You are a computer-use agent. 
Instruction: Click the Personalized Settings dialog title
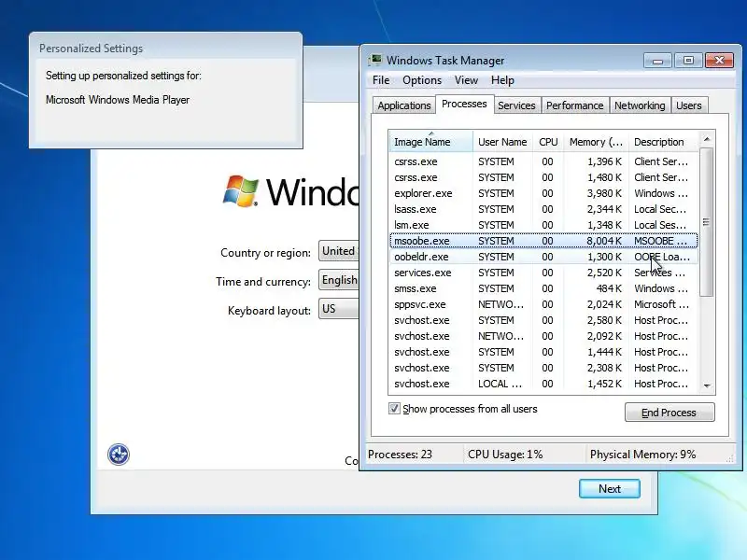click(x=91, y=49)
